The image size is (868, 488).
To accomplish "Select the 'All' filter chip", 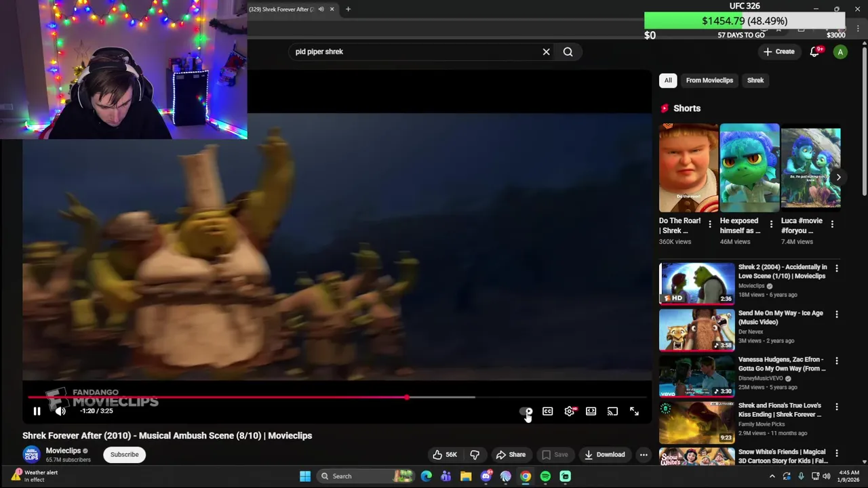I will (x=668, y=80).
